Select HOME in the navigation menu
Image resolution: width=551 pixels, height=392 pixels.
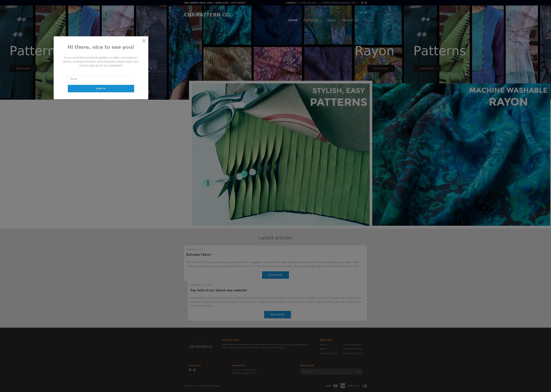293,20
